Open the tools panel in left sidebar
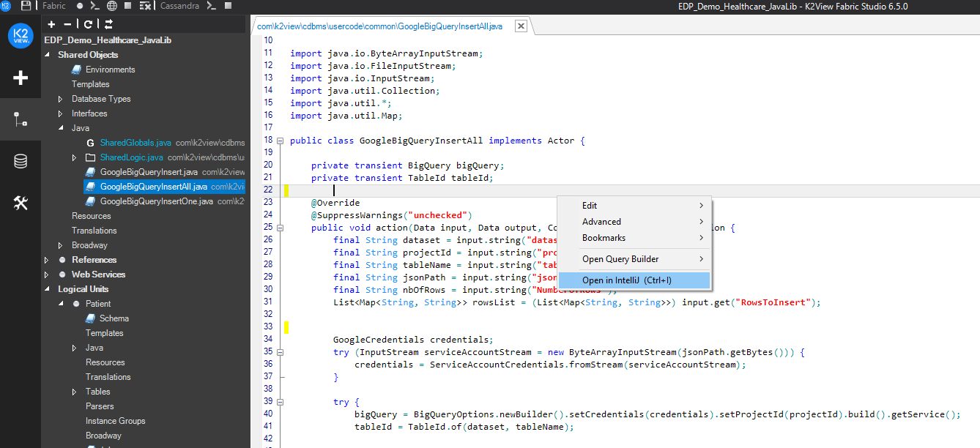The height and width of the screenshot is (448, 980). pos(21,204)
